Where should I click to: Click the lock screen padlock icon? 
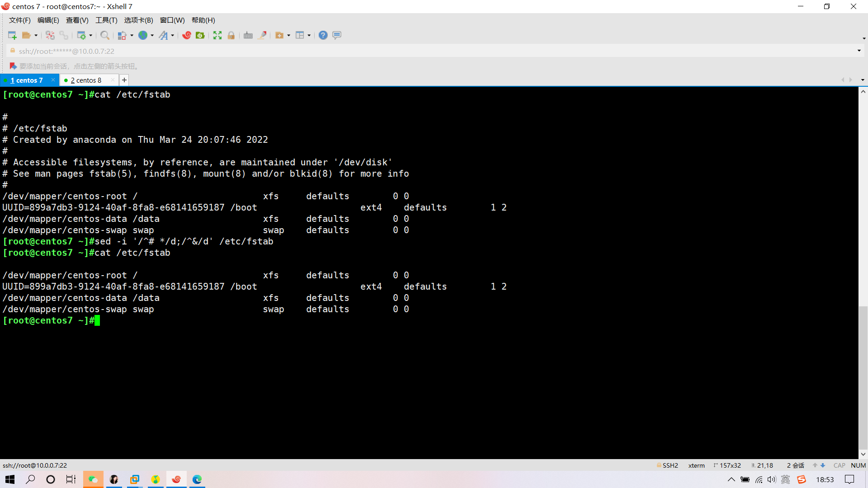tap(231, 35)
